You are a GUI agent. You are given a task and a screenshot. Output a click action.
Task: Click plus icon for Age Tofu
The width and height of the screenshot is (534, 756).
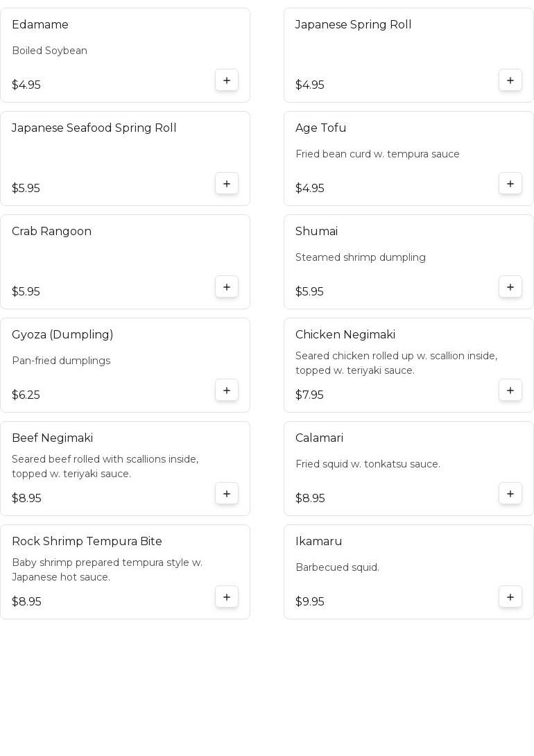(510, 184)
